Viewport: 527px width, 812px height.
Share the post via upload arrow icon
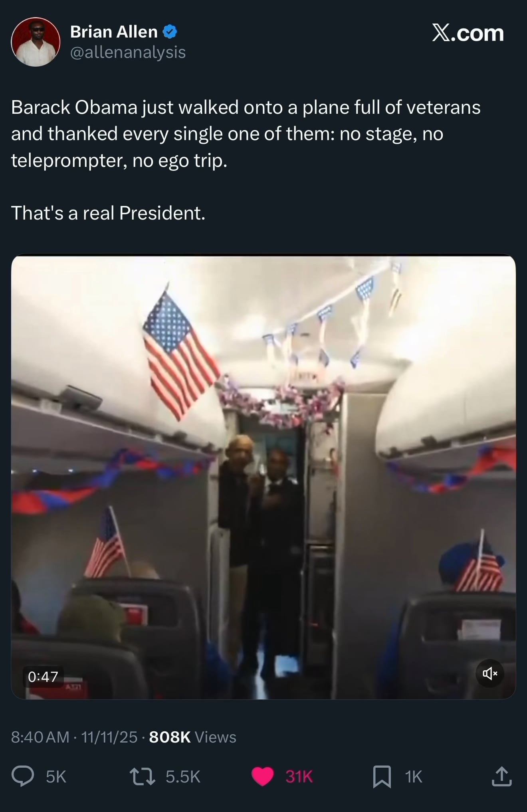[501, 776]
